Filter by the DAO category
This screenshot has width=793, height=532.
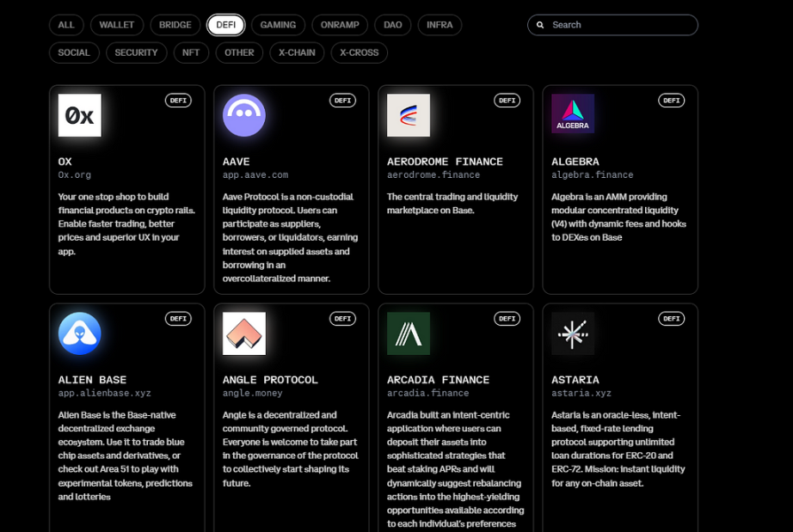click(393, 25)
